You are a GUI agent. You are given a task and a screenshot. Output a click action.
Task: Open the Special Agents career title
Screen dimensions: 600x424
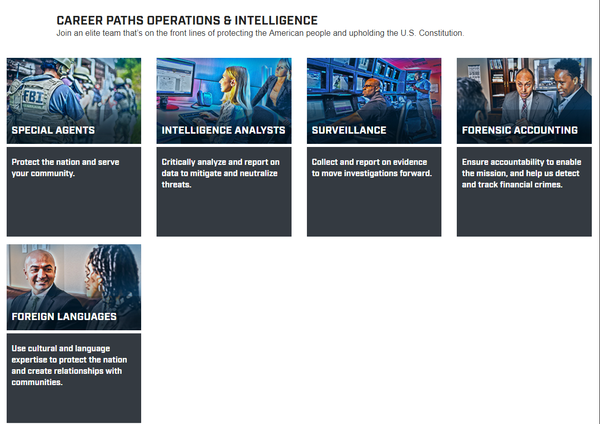tap(53, 130)
